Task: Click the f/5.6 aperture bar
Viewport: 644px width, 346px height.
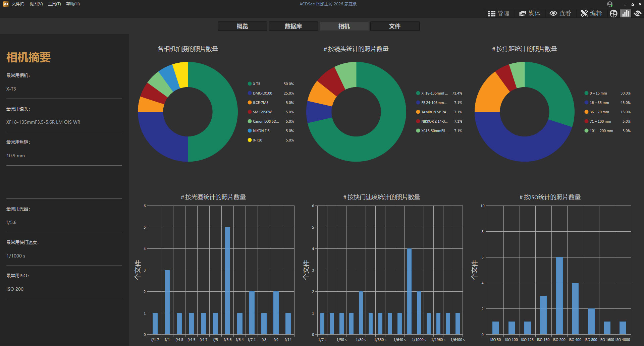Action: point(227,280)
